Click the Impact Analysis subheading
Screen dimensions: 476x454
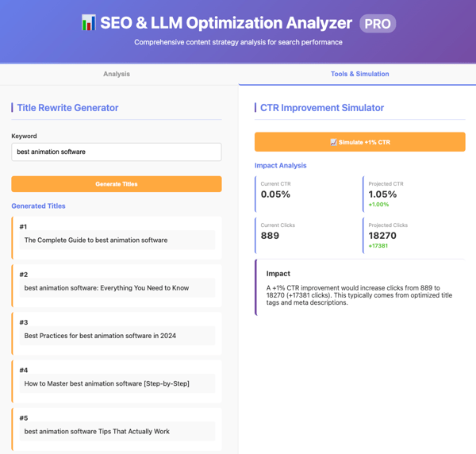pos(281,166)
